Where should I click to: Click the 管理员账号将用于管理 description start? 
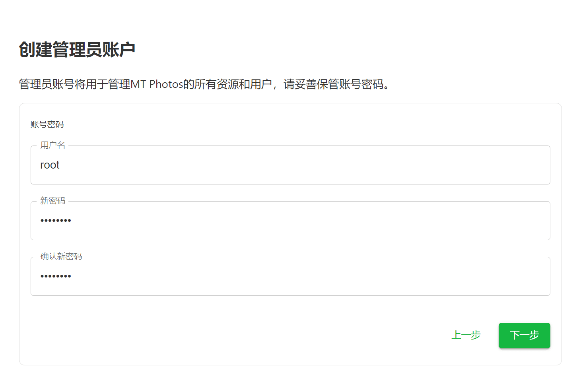(75, 84)
